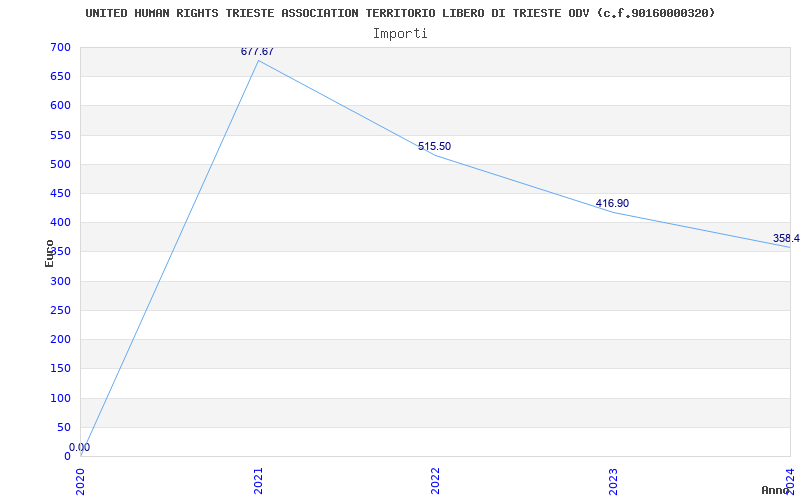Click the x-axis label 2024
Image resolution: width=800 pixels, height=500 pixels.
coord(790,481)
